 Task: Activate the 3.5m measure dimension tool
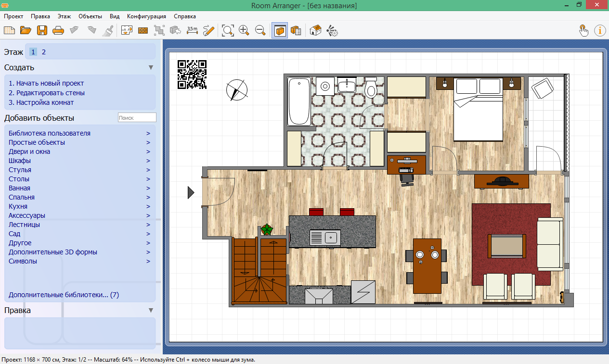click(x=192, y=31)
